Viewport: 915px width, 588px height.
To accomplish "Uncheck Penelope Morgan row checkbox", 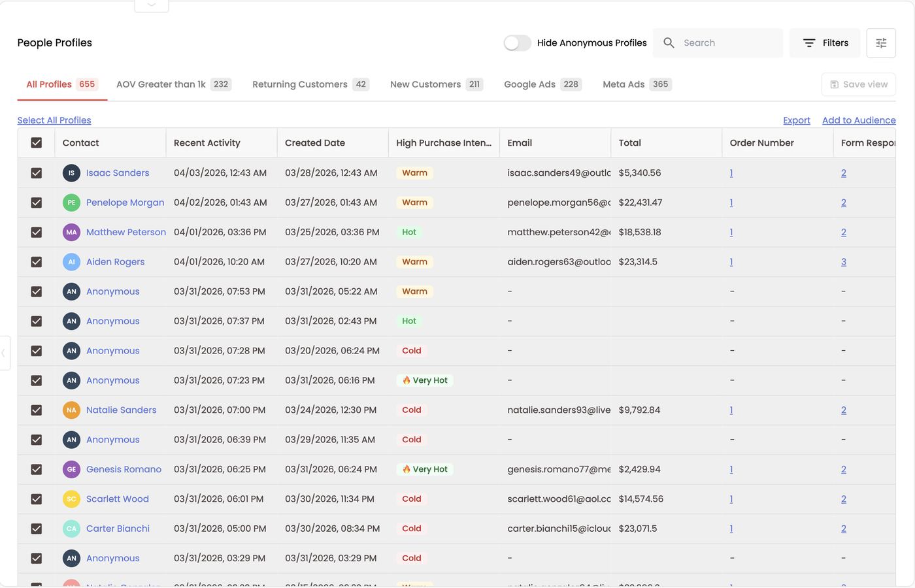I will click(37, 203).
